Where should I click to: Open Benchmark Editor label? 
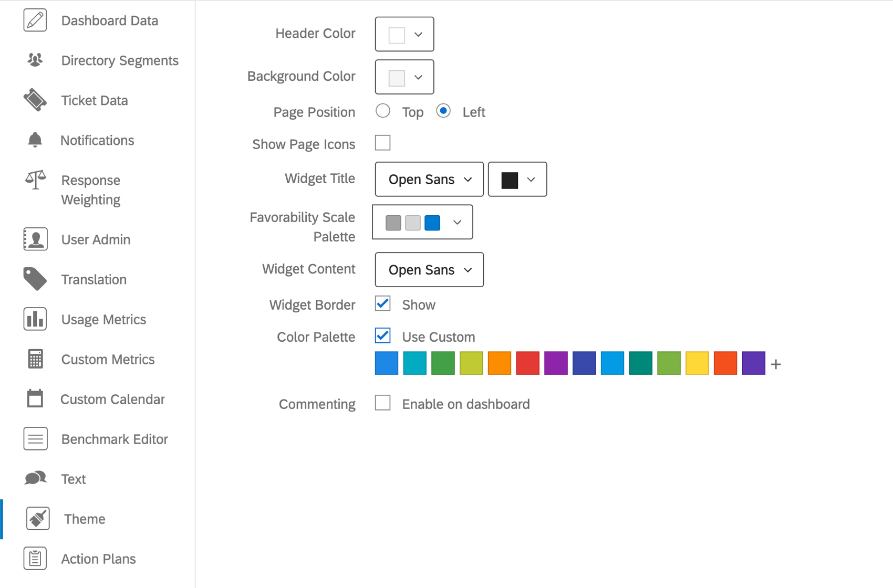click(x=115, y=439)
